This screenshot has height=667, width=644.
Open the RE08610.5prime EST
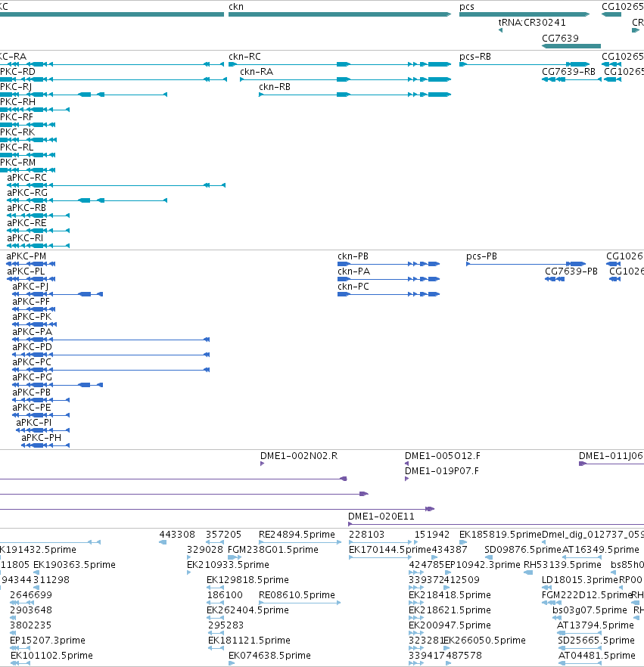coord(300,602)
